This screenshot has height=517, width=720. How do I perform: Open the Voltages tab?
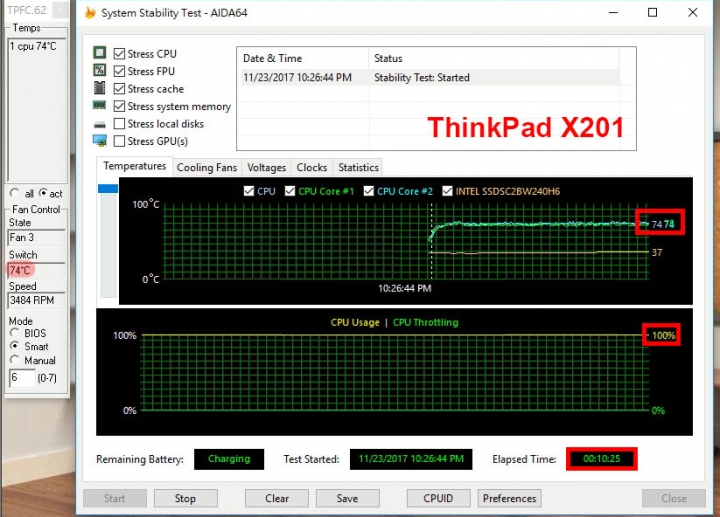266,168
